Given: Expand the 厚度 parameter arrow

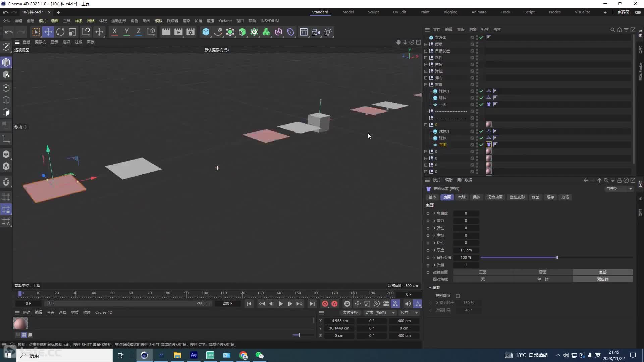Looking at the screenshot, I should (x=434, y=250).
